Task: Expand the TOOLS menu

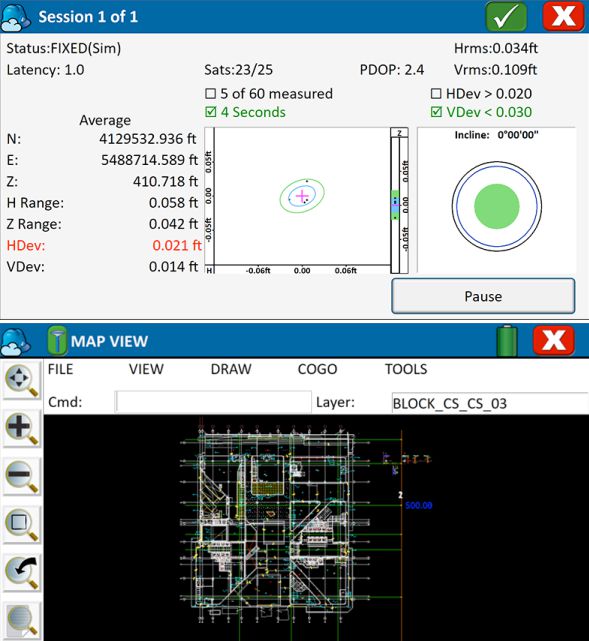Action: [x=406, y=369]
